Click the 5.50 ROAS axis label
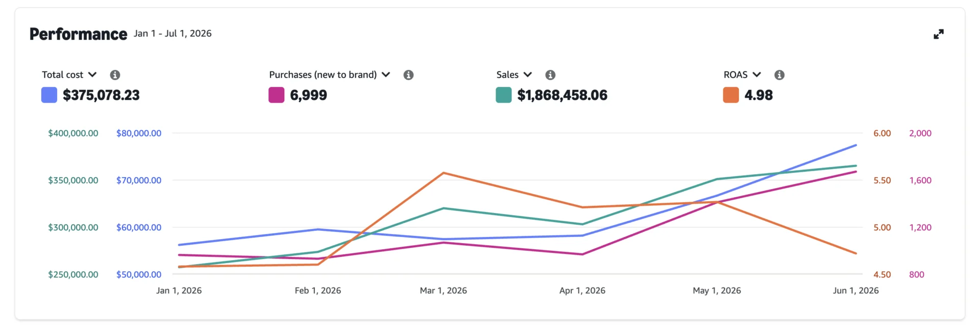Image resolution: width=980 pixels, height=329 pixels. click(882, 180)
